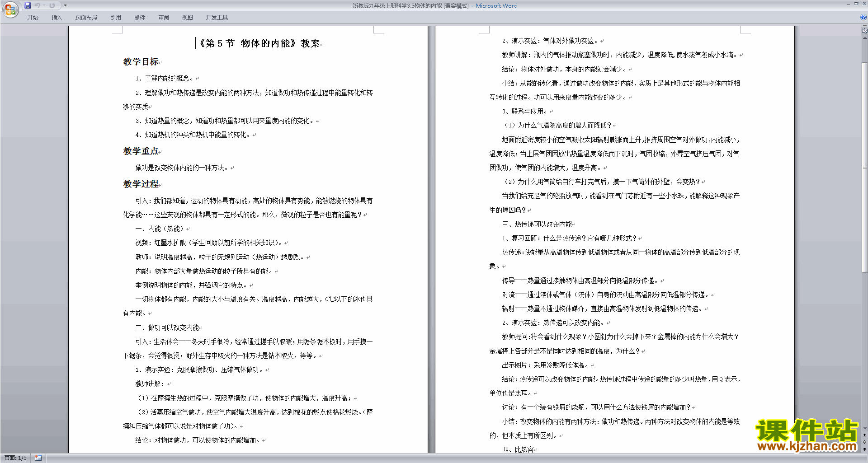
Task: Open the 插入 ribbon tab
Action: [x=57, y=18]
